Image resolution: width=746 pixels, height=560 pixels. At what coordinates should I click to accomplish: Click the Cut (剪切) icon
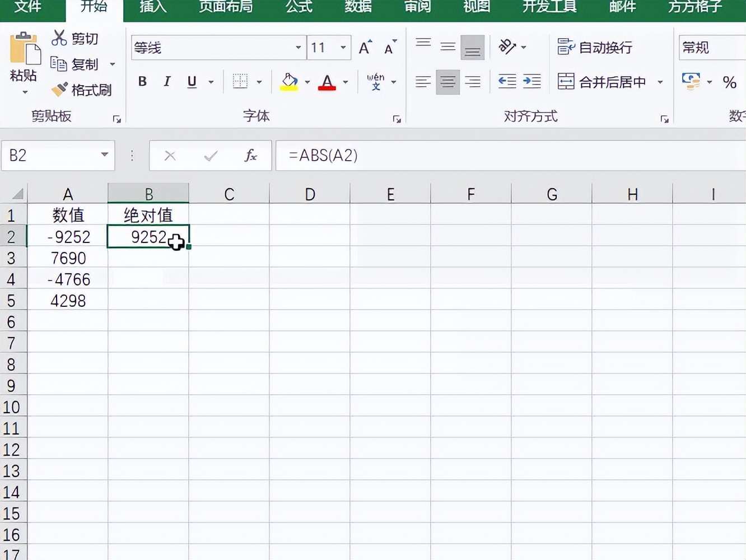point(59,38)
